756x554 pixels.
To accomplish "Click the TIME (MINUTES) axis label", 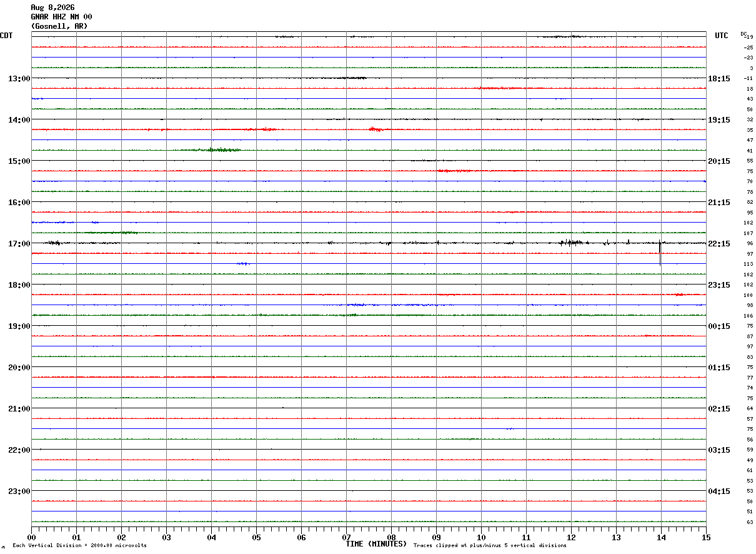I will click(x=376, y=544).
